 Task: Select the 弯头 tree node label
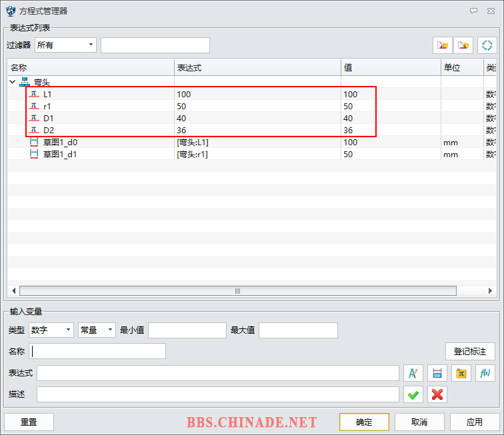click(x=42, y=83)
